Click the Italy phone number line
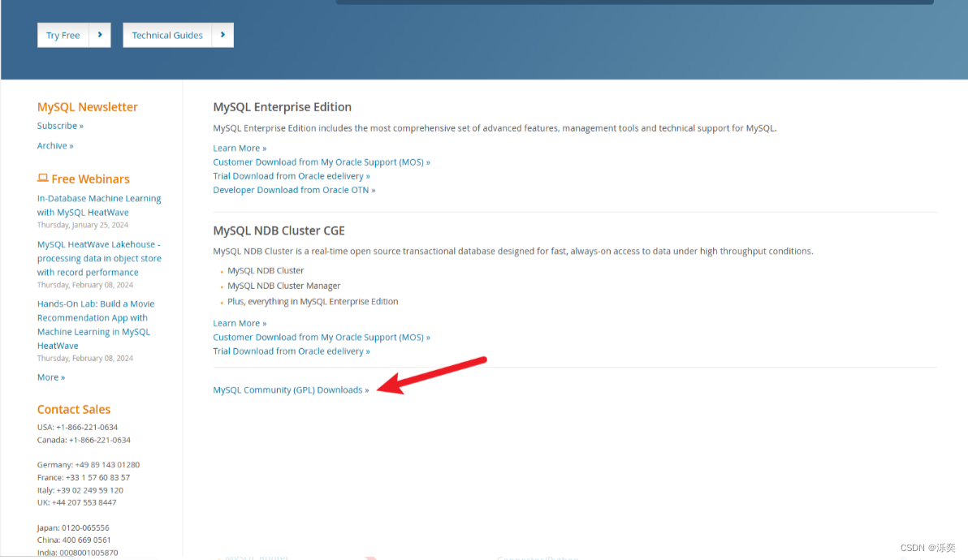Screen dimensions: 968x560 [80, 491]
